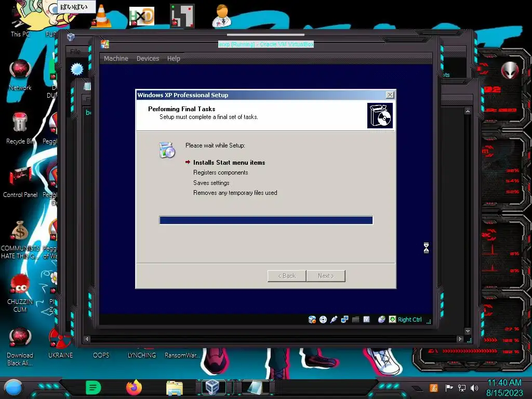
Task: Click the "Installs Start menu items" text
Action: coord(229,163)
